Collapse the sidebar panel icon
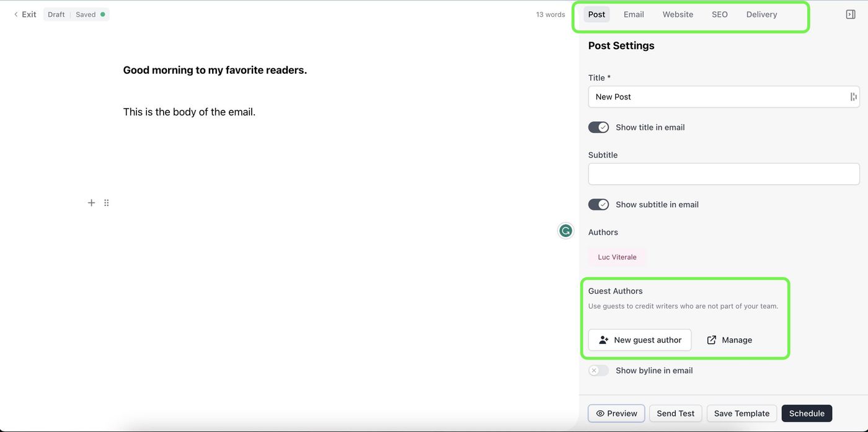The width and height of the screenshot is (868, 432). pyautogui.click(x=851, y=14)
